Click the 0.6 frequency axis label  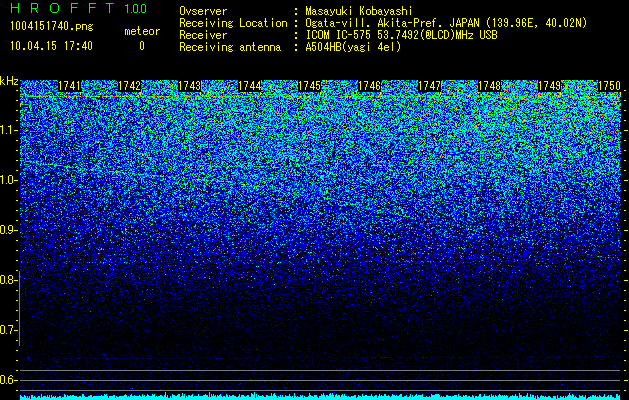tap(9, 380)
